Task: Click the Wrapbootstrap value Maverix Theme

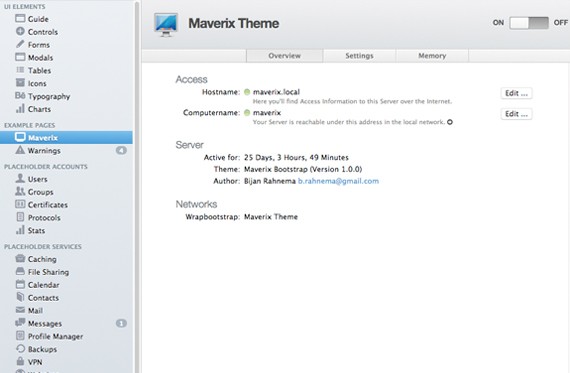Action: pyautogui.click(x=271, y=217)
